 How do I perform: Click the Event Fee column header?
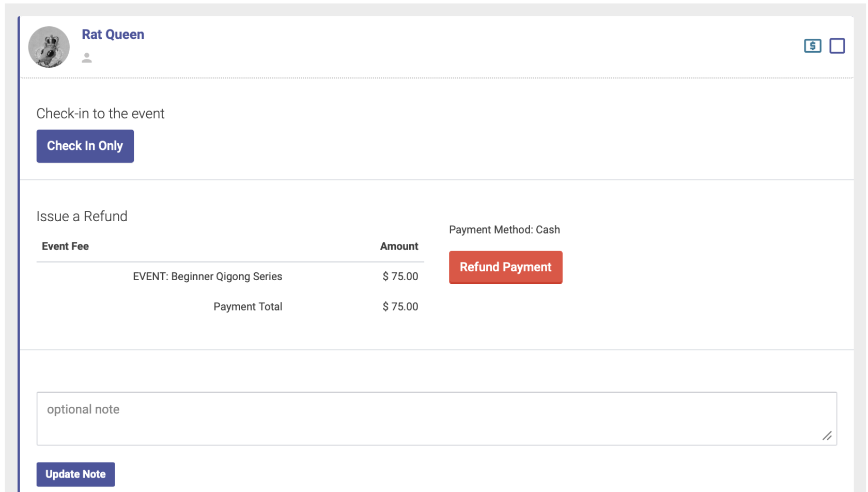coord(65,247)
